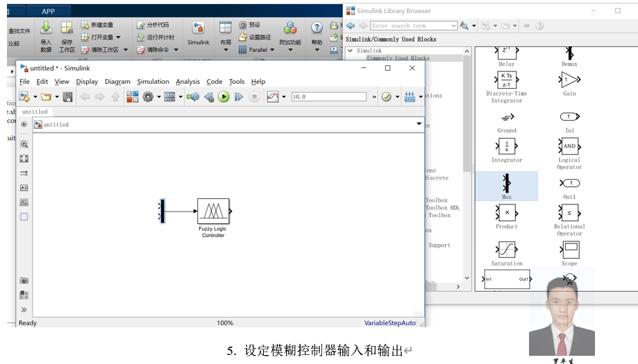
Task: Click the New Model icon in Simulink toolbar
Action: coord(24,96)
